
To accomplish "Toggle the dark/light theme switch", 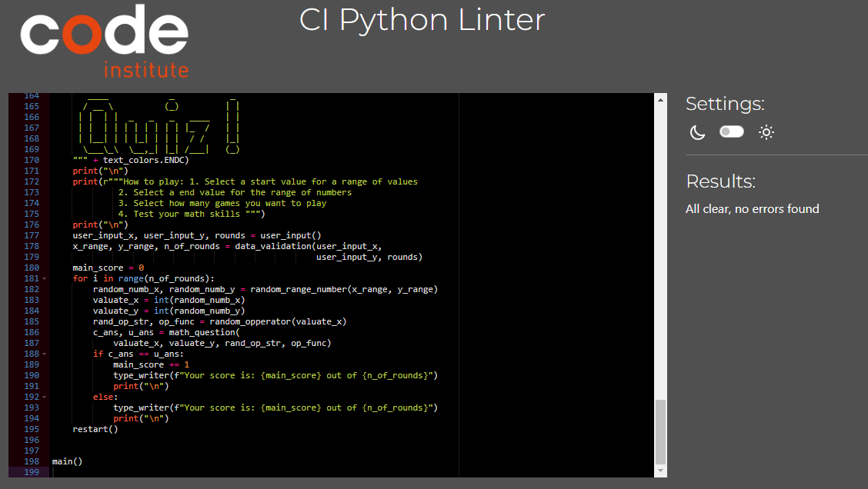I will pos(731,131).
